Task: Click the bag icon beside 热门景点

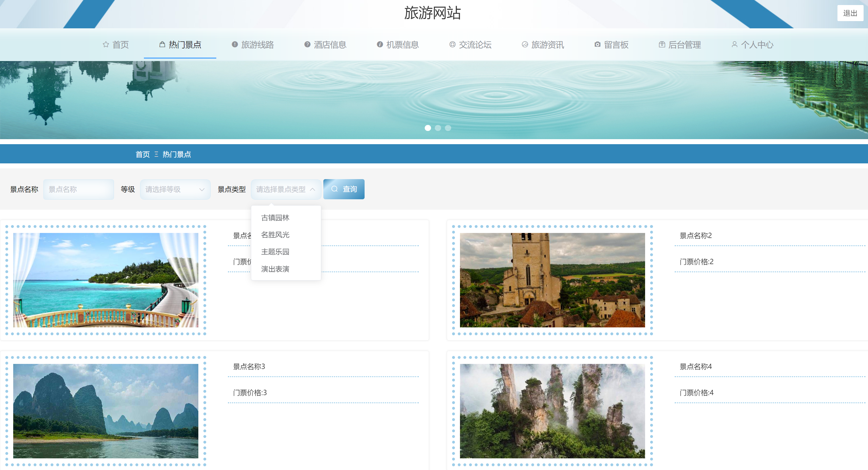Action: click(162, 44)
